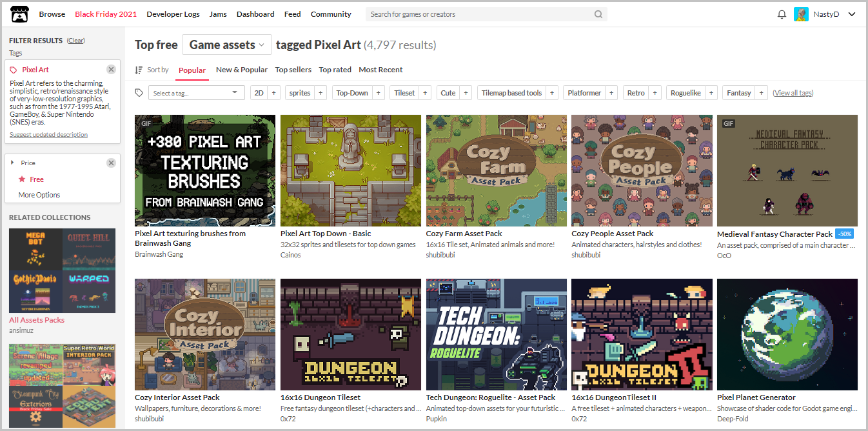Open the Pixel Planet Generator thumbnail
The width and height of the screenshot is (868, 431).
pos(787,334)
